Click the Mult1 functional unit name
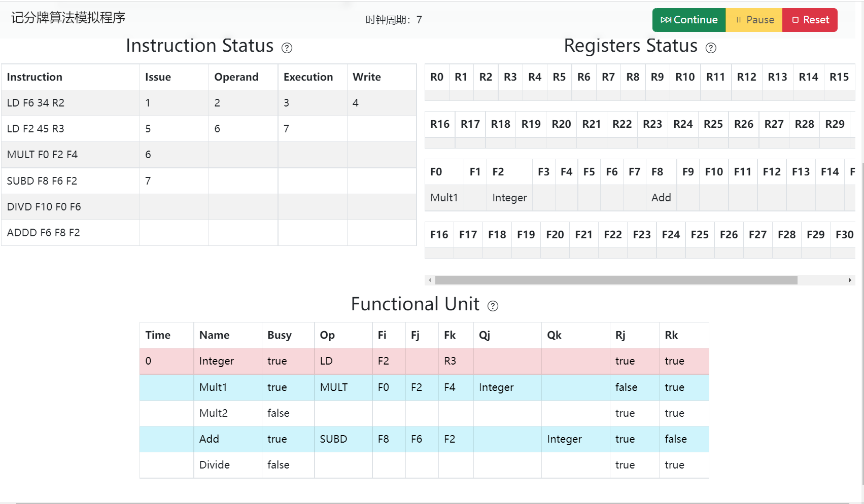 tap(227, 387)
